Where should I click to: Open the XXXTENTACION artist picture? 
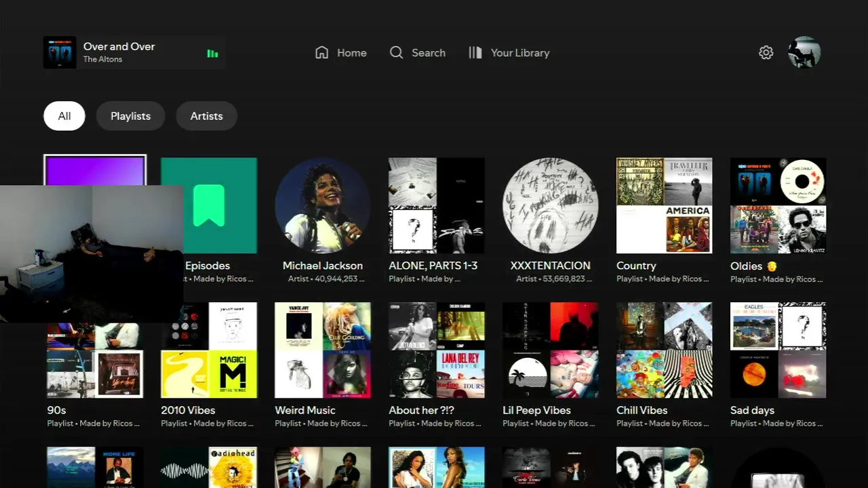click(551, 205)
